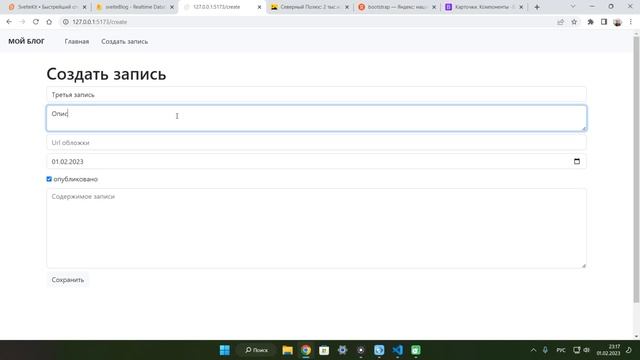Switch to the Северный Полюс tab

point(310,7)
